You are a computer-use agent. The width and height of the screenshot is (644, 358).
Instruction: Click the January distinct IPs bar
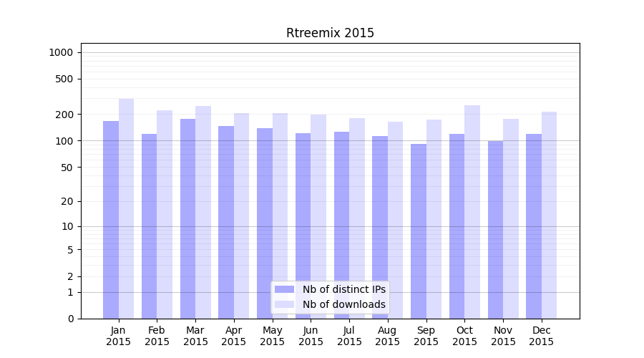111,220
